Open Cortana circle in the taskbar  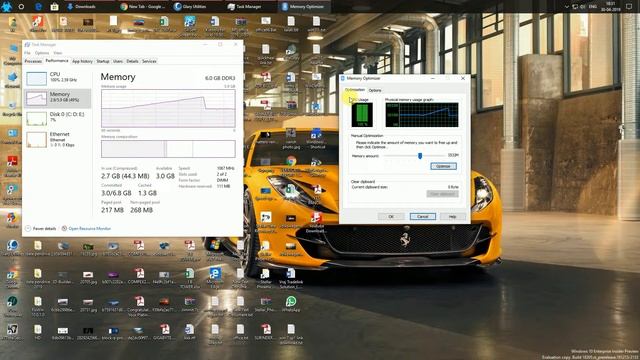point(21,7)
